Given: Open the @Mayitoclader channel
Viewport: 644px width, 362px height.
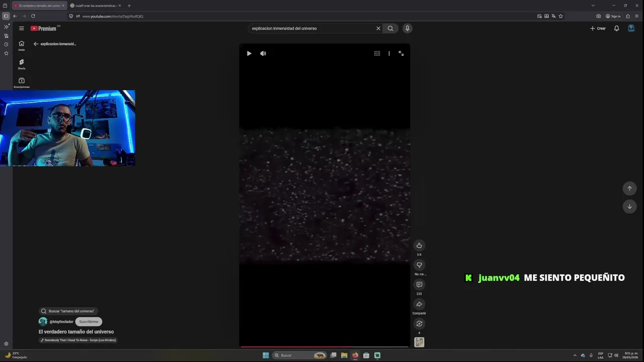Looking at the screenshot, I should [x=61, y=322].
